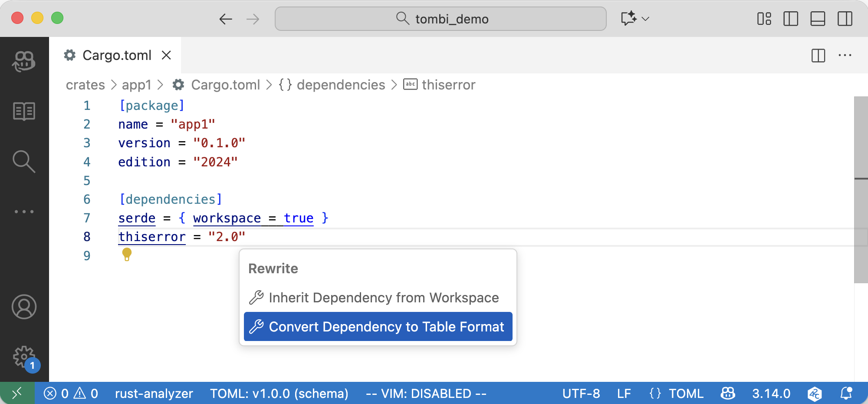Select Convert Dependency to Table Format
Image resolution: width=868 pixels, height=404 pixels.
(x=378, y=327)
